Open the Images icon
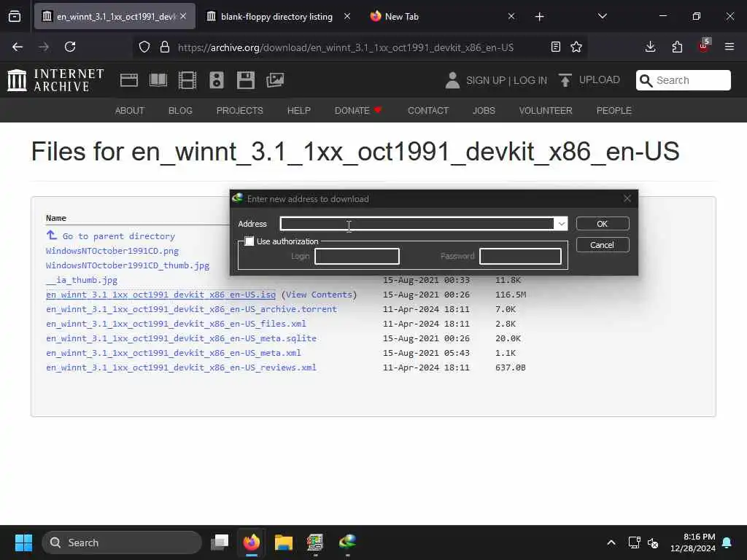This screenshot has height=560, width=747. pyautogui.click(x=275, y=80)
